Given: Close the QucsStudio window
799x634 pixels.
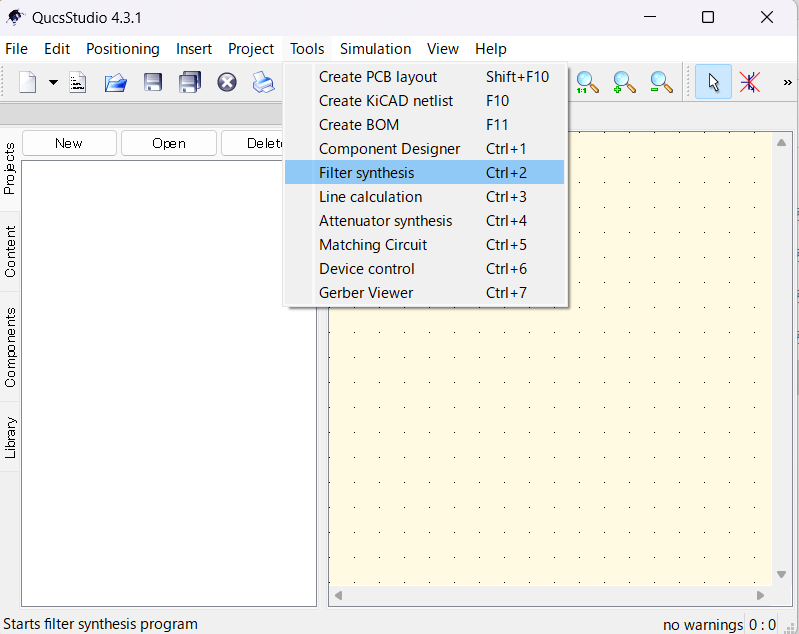Looking at the screenshot, I should point(767,17).
